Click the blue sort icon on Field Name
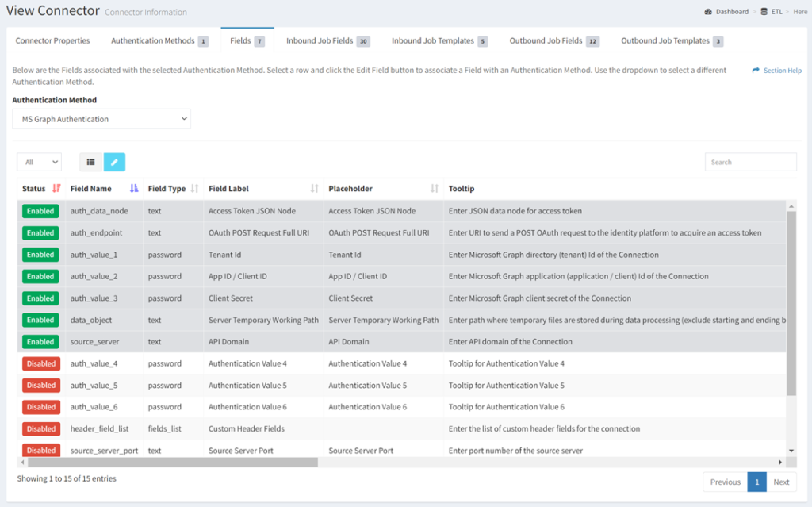 [x=132, y=188]
